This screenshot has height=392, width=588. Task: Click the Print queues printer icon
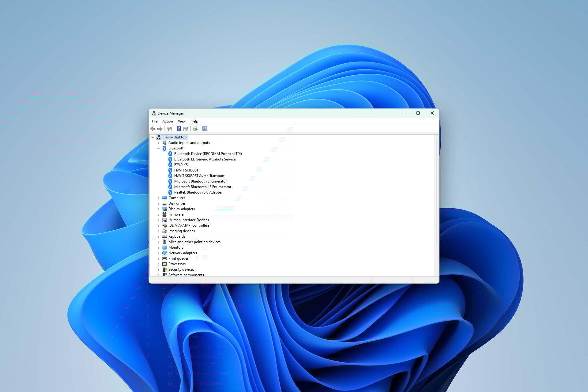pos(164,258)
